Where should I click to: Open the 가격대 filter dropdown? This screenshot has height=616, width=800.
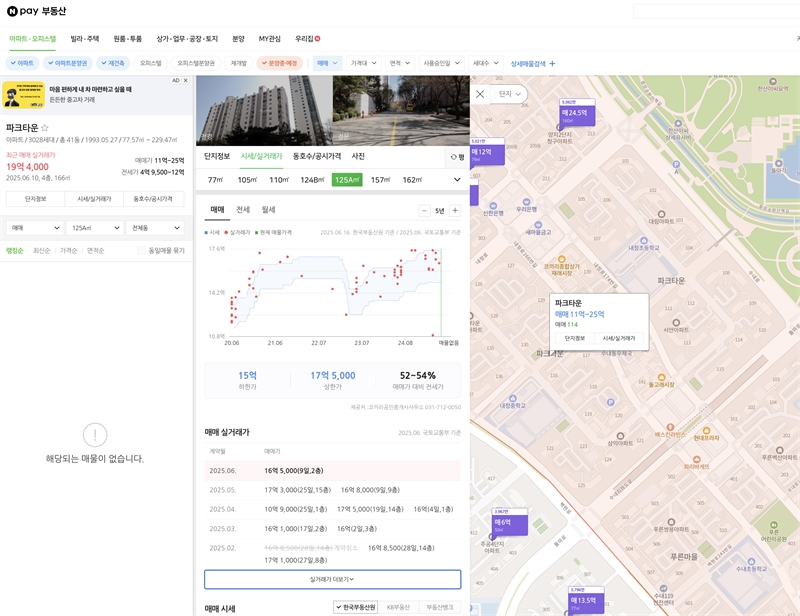(x=363, y=63)
